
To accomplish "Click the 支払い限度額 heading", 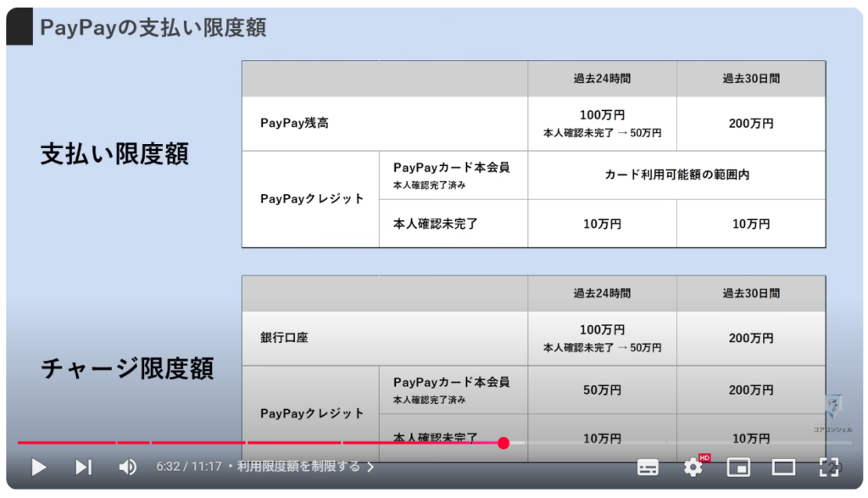I will click(x=114, y=153).
